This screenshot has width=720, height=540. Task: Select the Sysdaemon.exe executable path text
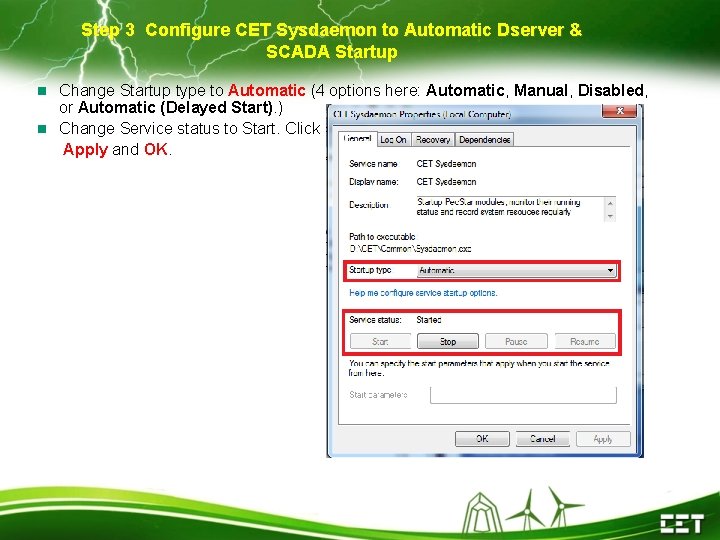pos(411,249)
